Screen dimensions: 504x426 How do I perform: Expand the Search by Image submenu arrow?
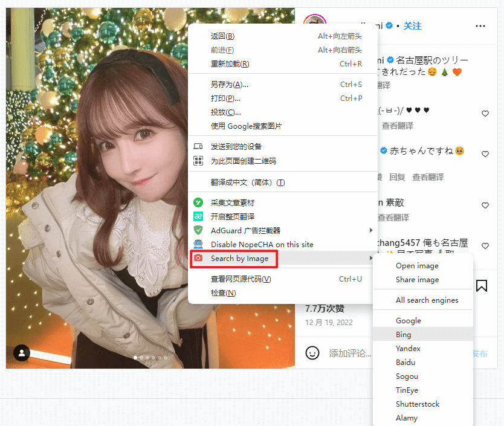pos(370,259)
